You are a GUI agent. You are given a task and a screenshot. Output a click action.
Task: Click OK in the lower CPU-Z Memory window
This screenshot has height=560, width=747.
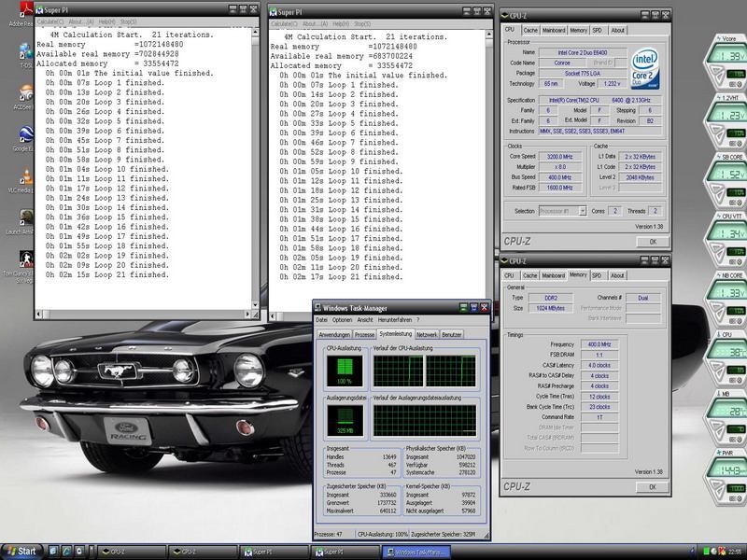pyautogui.click(x=653, y=486)
